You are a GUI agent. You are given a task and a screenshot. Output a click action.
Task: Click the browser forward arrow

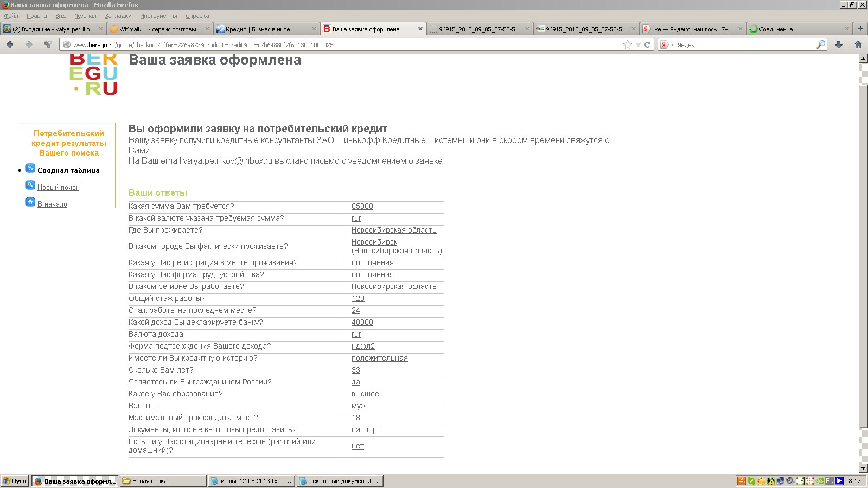29,44
